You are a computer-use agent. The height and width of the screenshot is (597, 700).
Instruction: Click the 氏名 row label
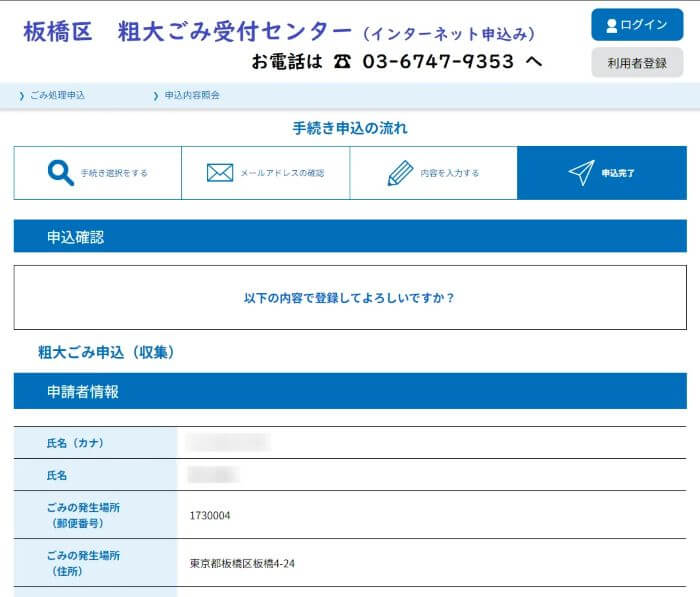pyautogui.click(x=57, y=475)
